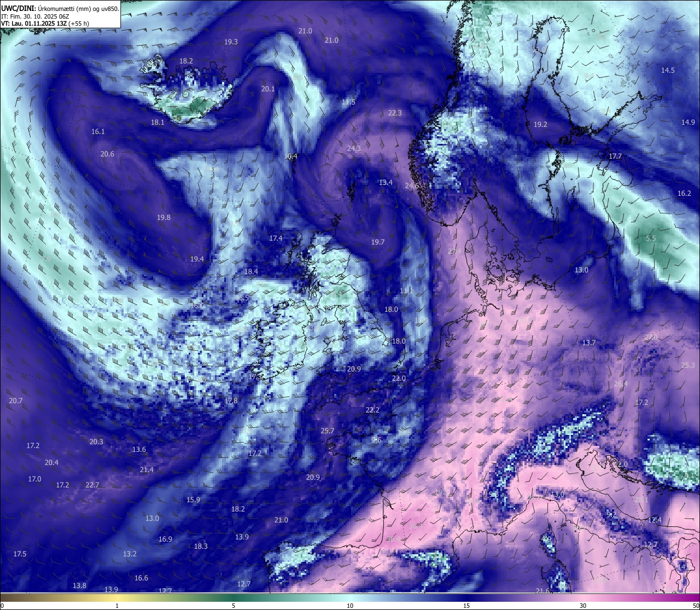Click the 20.7 value at the west edge
This screenshot has width=700, height=610.
click(x=16, y=401)
